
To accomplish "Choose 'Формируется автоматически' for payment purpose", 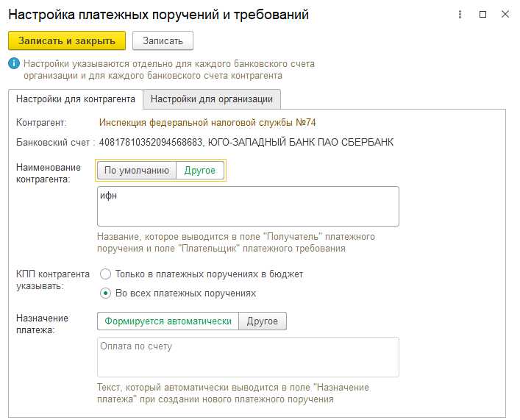I will pos(168,321).
